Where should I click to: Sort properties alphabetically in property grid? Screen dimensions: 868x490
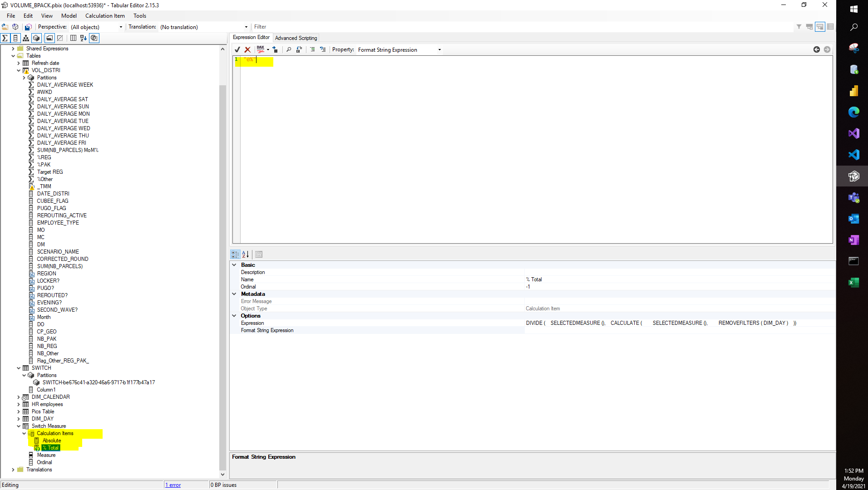point(246,255)
